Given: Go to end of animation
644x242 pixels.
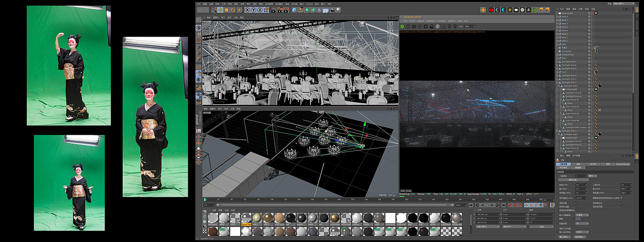Looking at the screenshot, I should [504, 205].
